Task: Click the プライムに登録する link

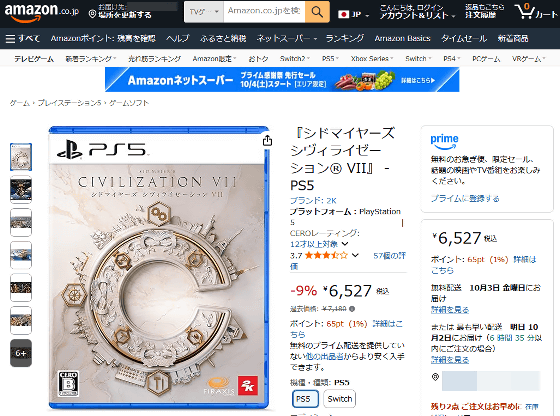Action: tap(465, 199)
